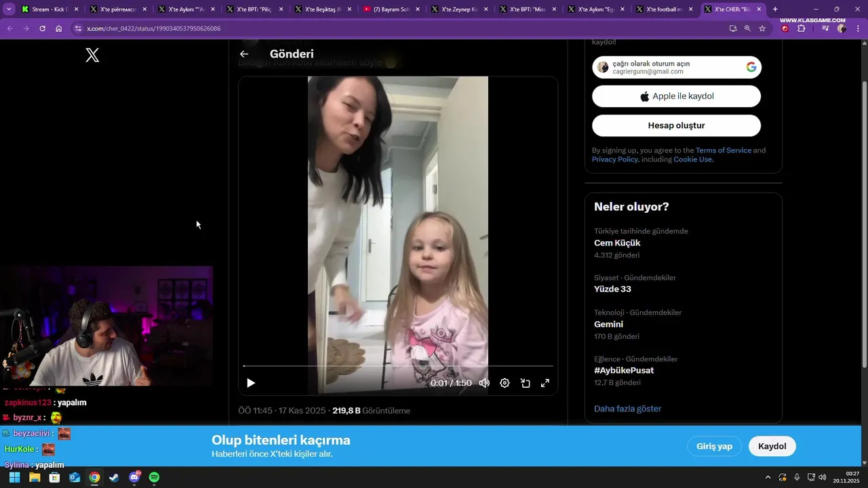868x488 pixels.
Task: Close the (7) Bayram YouTube tab
Action: [x=417, y=9]
